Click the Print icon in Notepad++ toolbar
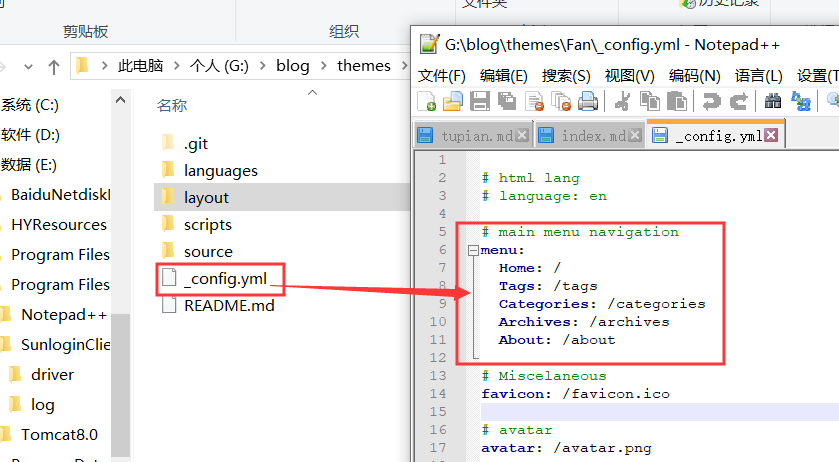 588,101
